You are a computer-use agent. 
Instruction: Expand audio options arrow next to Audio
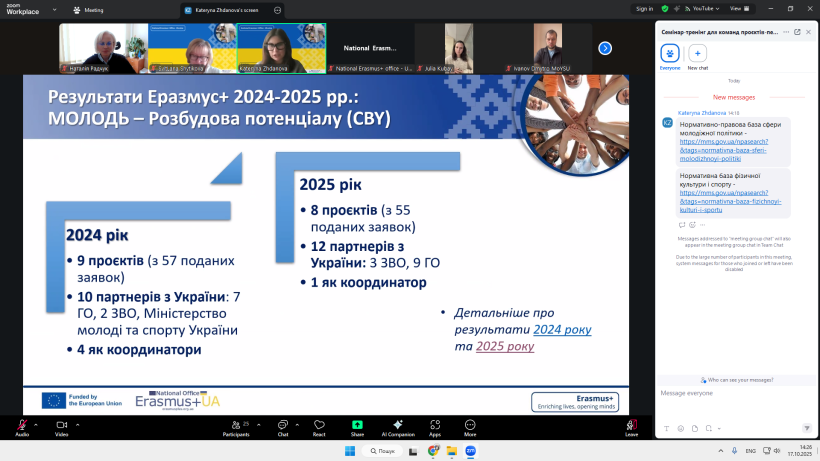click(x=37, y=422)
